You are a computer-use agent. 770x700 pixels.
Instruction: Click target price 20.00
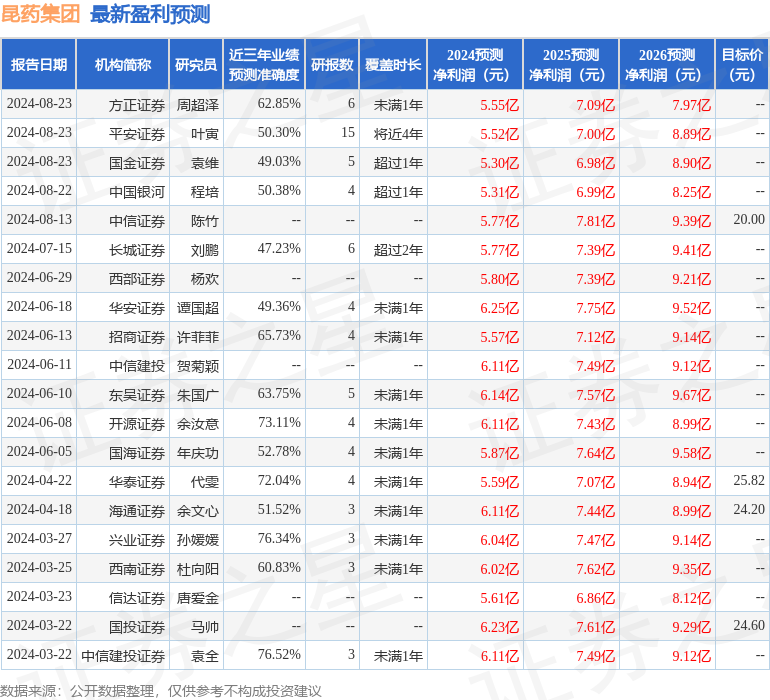click(749, 220)
